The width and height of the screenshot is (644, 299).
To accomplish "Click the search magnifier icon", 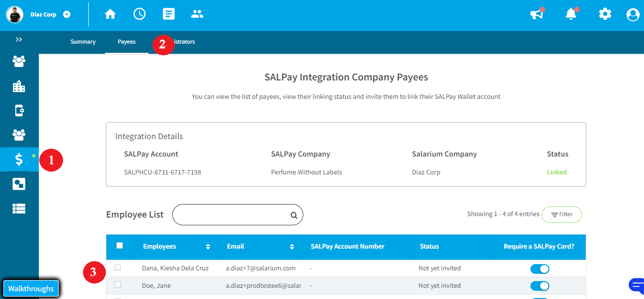I will 294,216.
